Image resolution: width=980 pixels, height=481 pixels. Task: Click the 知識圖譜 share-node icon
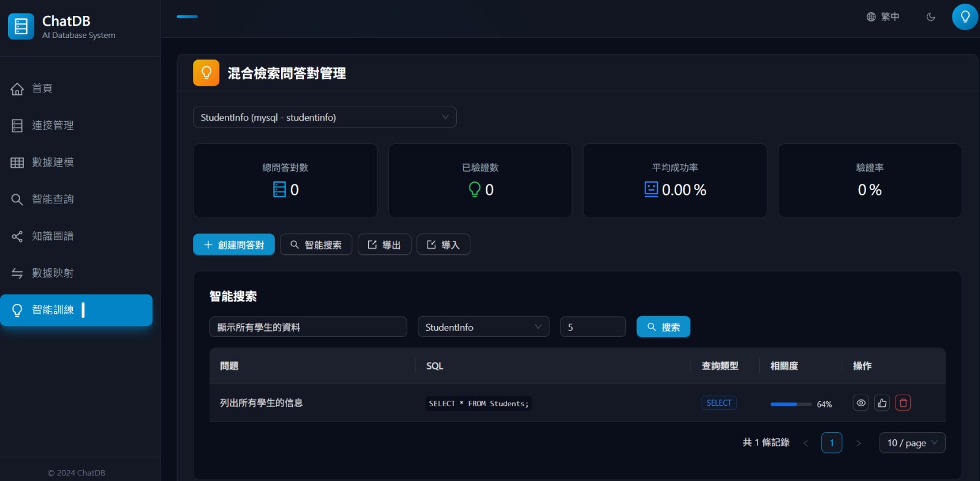pos(17,236)
